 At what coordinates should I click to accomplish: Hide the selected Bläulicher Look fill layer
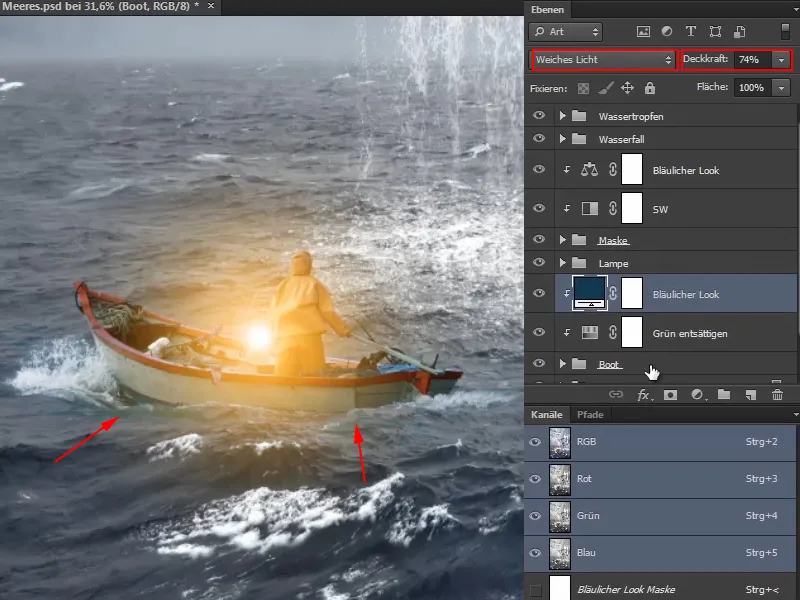(x=539, y=293)
